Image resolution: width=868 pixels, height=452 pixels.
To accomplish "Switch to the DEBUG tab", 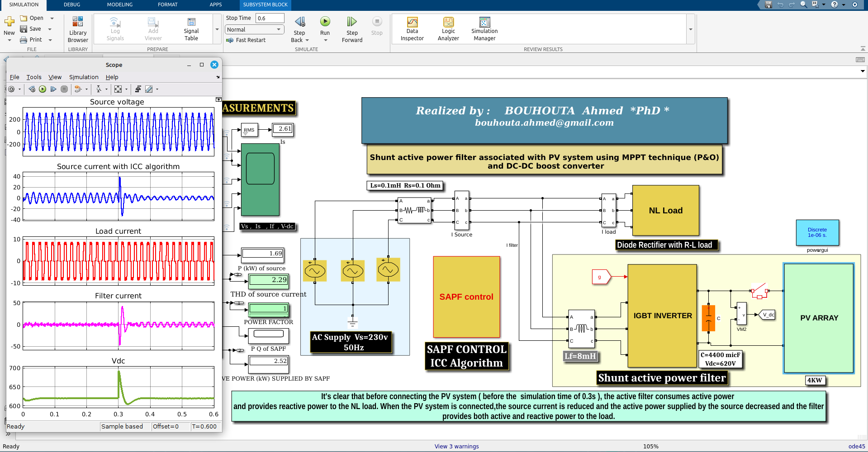I will (x=72, y=5).
